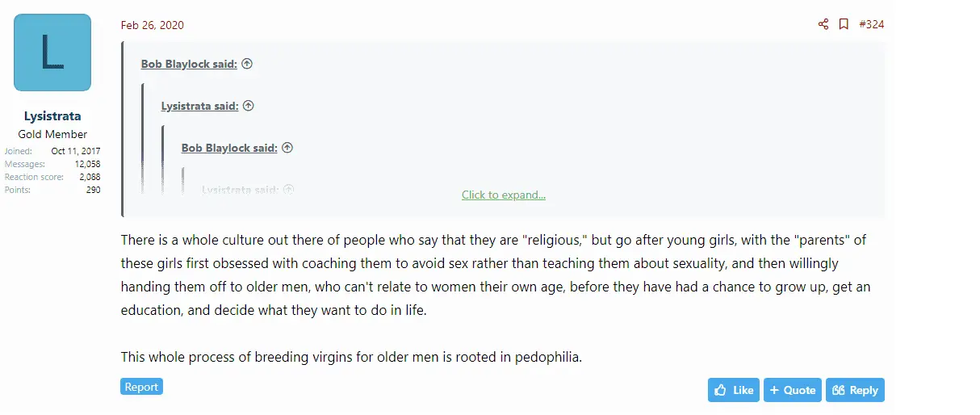Open the Lysistrata username profile link
980x415 pixels.
52,116
